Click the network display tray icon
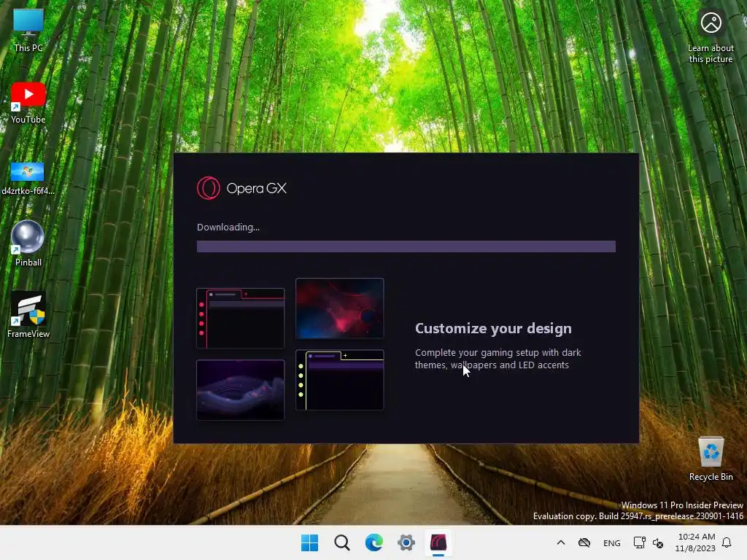The height and width of the screenshot is (560, 747). point(639,542)
